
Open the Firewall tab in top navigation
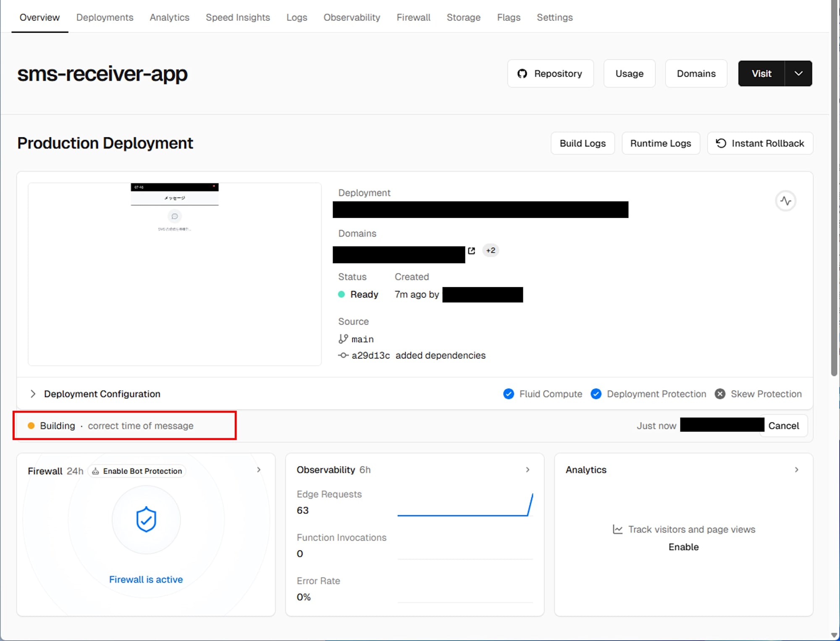pyautogui.click(x=413, y=17)
